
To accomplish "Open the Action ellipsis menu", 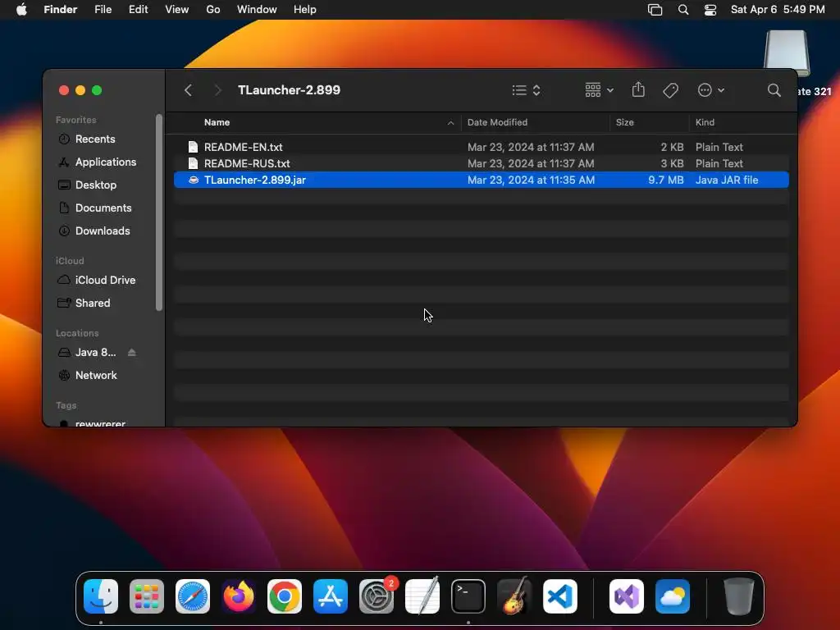I will coord(711,90).
